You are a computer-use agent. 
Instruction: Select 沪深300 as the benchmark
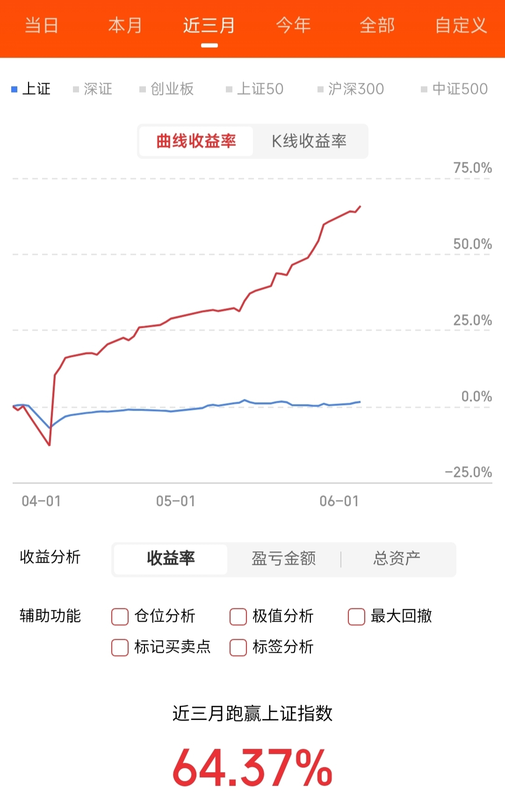point(351,89)
